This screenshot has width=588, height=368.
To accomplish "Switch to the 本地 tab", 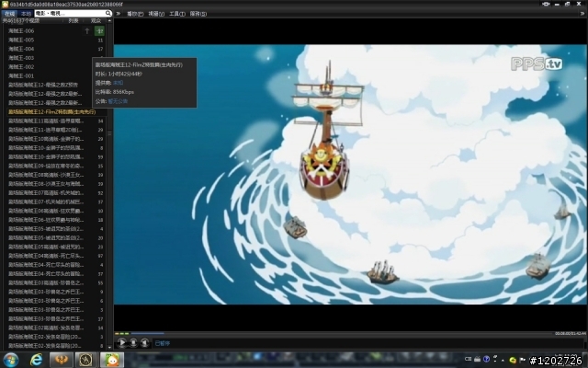I will coord(26,14).
